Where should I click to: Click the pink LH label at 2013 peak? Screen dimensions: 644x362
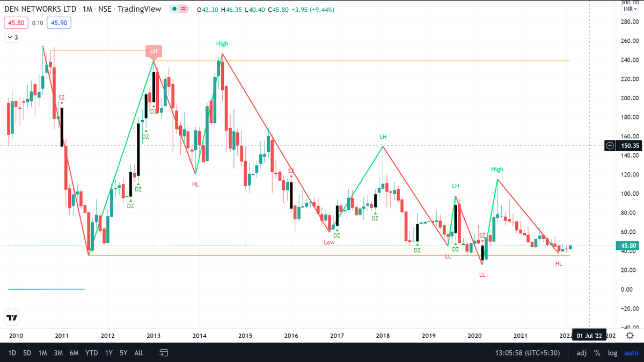click(x=153, y=51)
